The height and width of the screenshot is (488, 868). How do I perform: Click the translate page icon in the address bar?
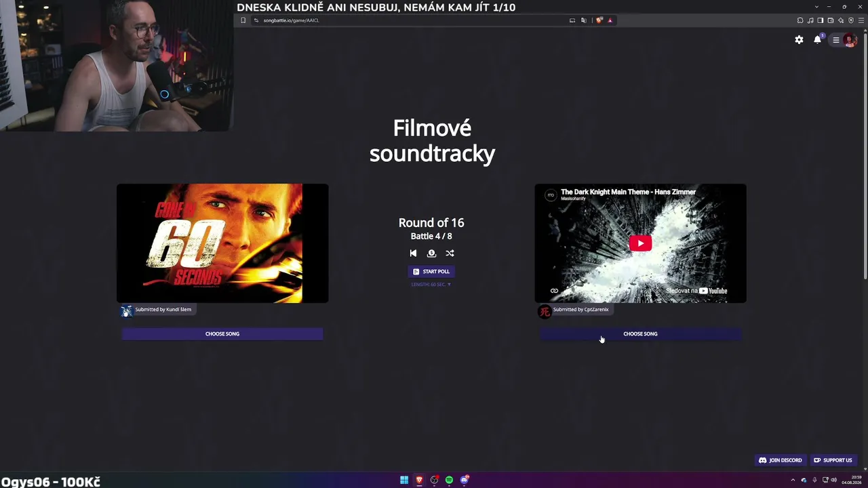pyautogui.click(x=584, y=20)
